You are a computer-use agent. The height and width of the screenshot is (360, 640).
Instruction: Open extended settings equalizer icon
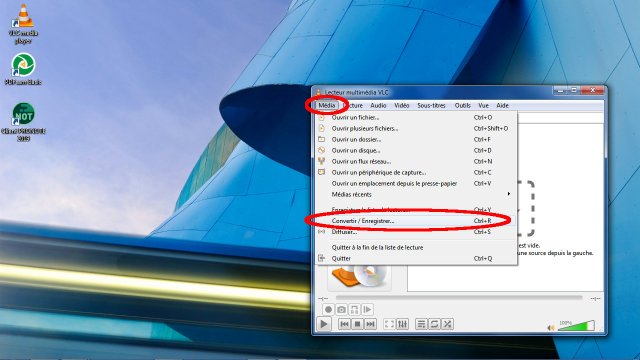402,324
